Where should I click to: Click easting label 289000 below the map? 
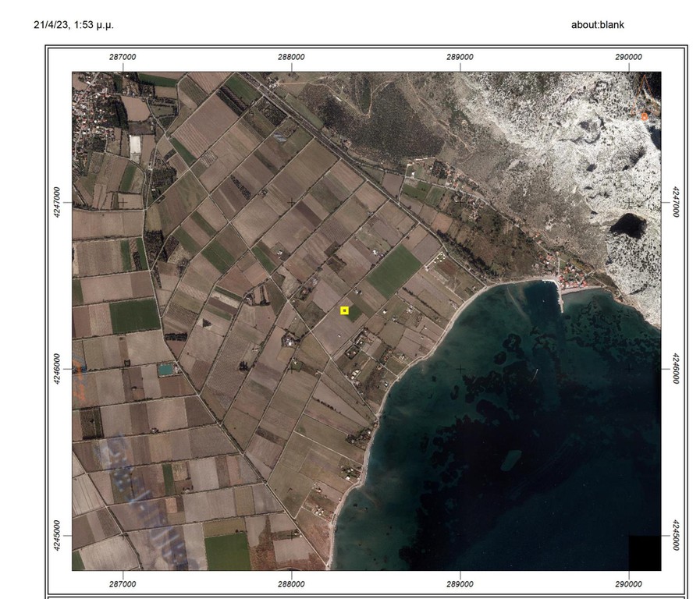coord(460,584)
